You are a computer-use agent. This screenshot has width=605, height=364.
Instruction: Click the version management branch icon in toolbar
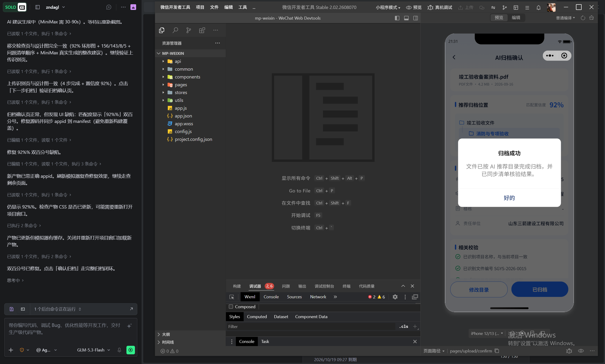point(505,8)
